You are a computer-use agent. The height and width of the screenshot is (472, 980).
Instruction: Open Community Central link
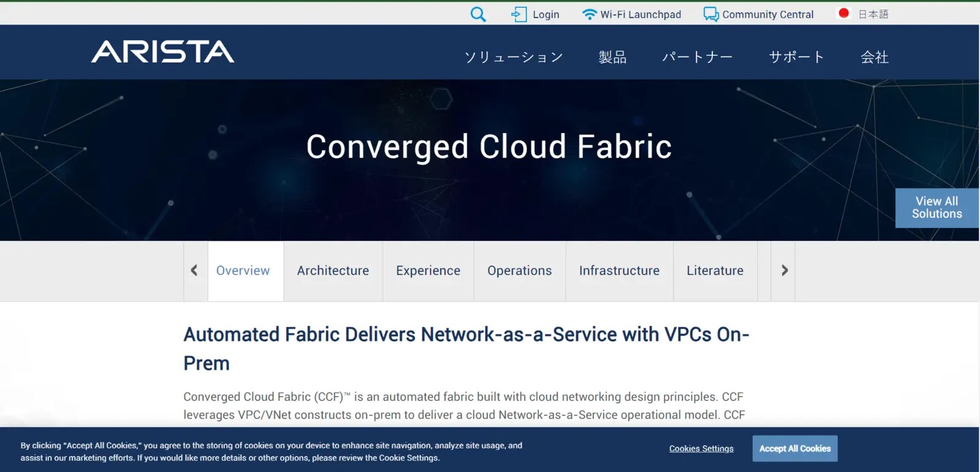[768, 14]
